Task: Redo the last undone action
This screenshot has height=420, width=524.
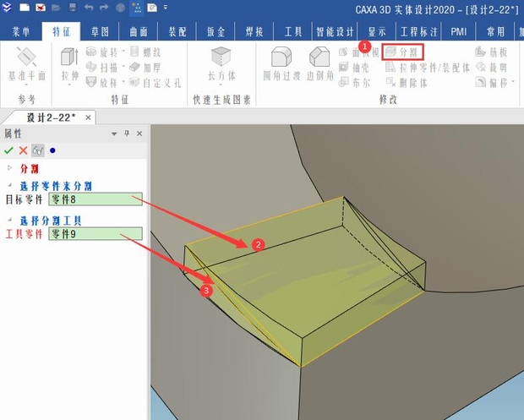Action: coord(104,7)
